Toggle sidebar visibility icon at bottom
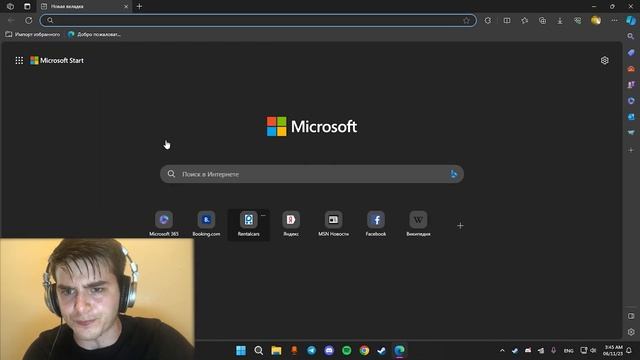 [631, 316]
